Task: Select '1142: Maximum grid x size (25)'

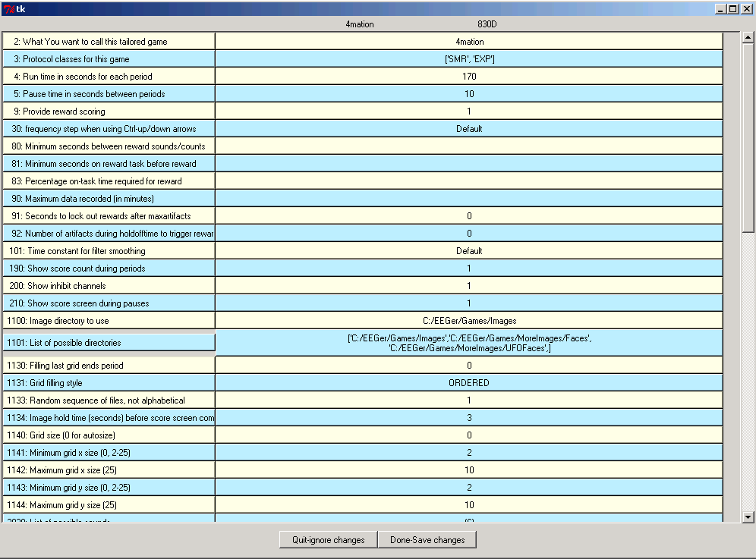Action: [109, 469]
